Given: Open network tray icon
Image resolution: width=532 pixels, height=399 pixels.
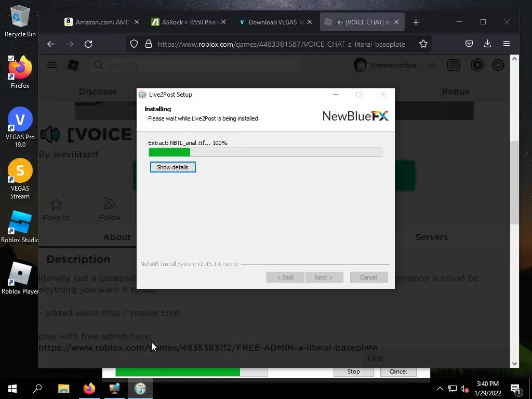Looking at the screenshot, I should [452, 389].
